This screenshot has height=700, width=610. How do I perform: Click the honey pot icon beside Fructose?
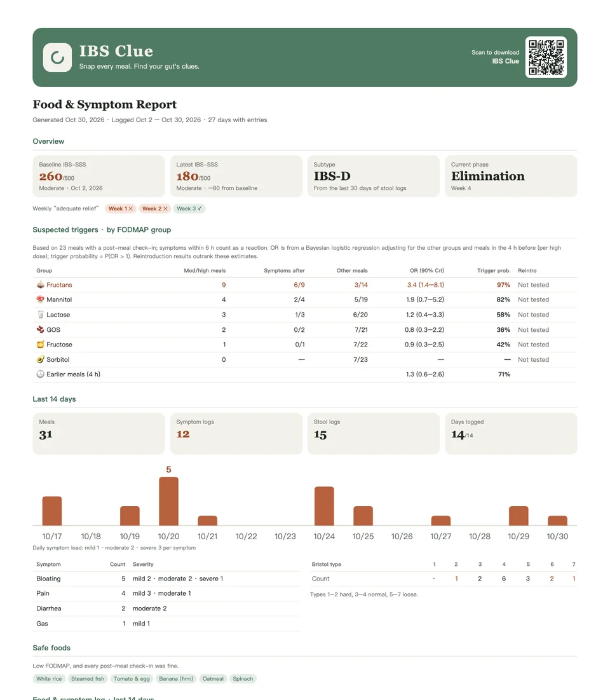40,345
